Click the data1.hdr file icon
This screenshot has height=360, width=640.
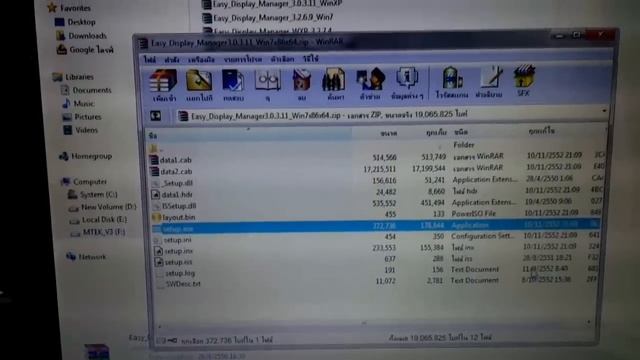pos(156,195)
